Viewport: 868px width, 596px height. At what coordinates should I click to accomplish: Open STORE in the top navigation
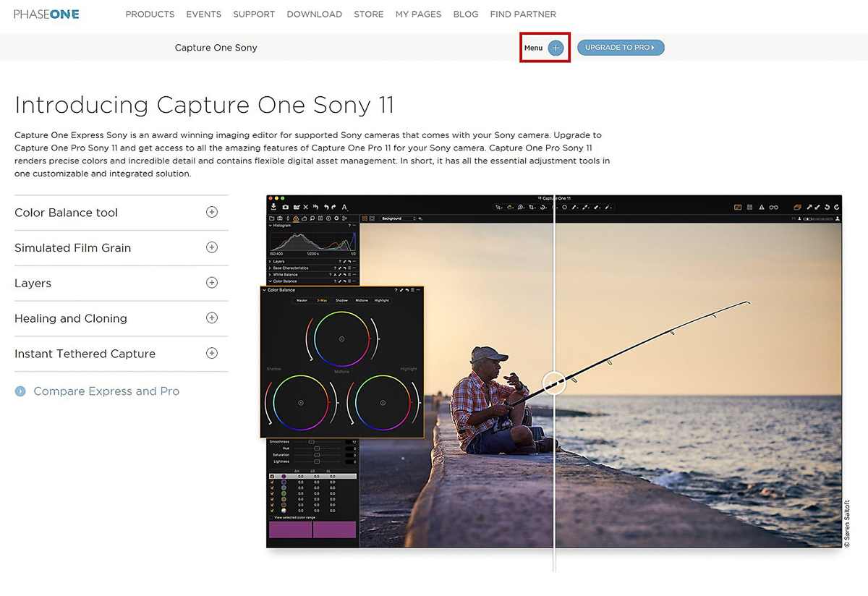(369, 14)
